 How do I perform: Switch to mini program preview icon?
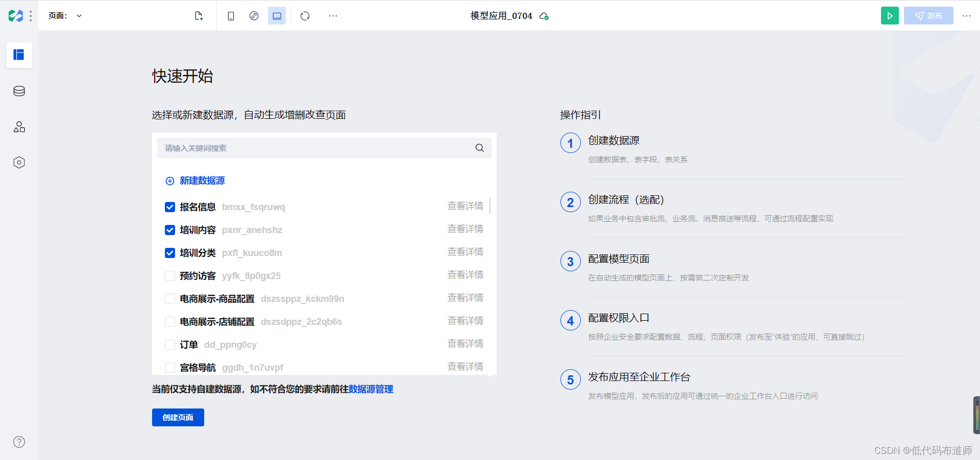254,16
